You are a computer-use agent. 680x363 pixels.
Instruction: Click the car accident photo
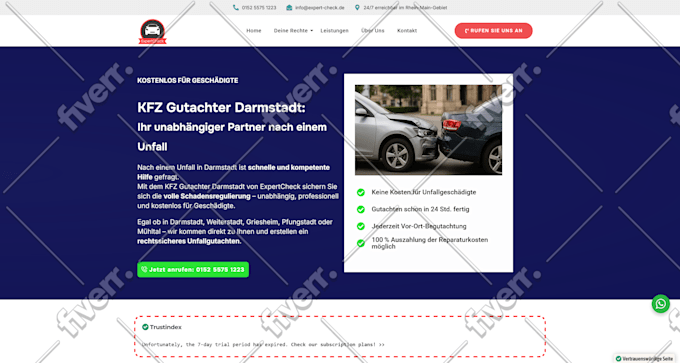(x=428, y=130)
